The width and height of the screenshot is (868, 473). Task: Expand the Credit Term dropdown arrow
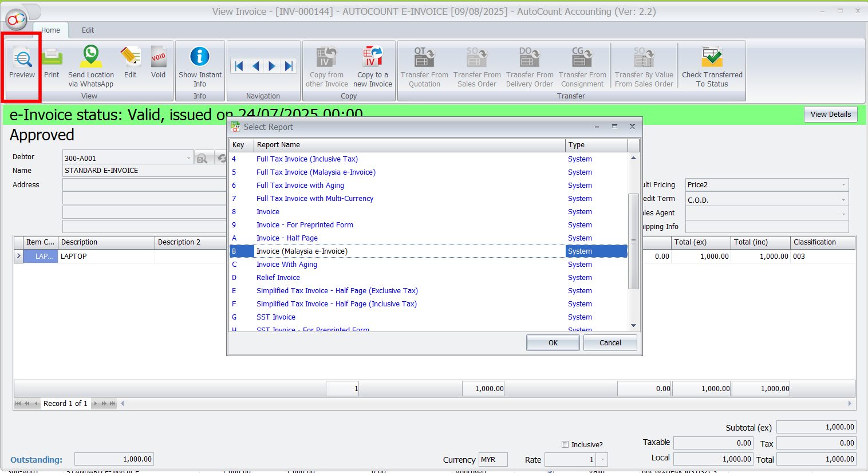(843, 200)
